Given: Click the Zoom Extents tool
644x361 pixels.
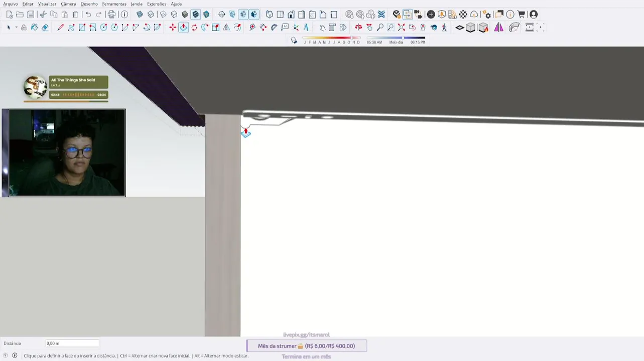Looking at the screenshot, I should 402,28.
